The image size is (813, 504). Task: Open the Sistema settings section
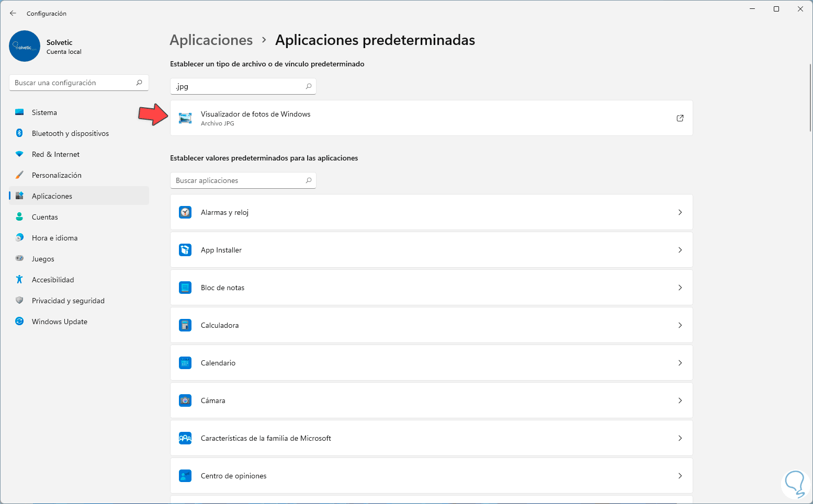pos(44,112)
